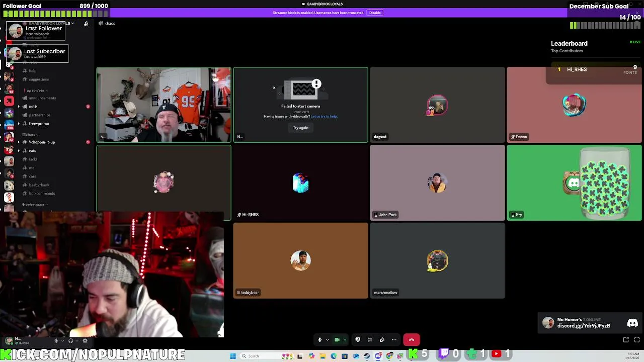Open the 'Let us try to help' link

tap(324, 117)
